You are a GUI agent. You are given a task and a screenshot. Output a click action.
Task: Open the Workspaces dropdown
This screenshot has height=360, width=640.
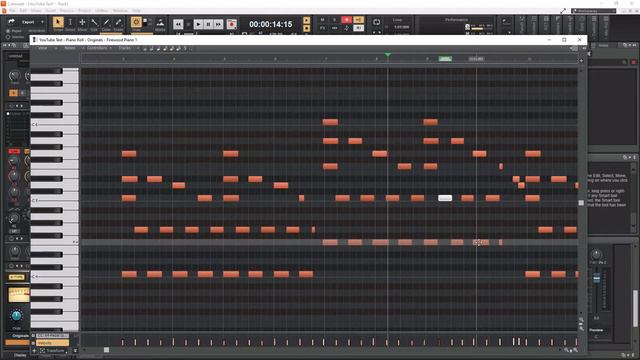click(593, 11)
